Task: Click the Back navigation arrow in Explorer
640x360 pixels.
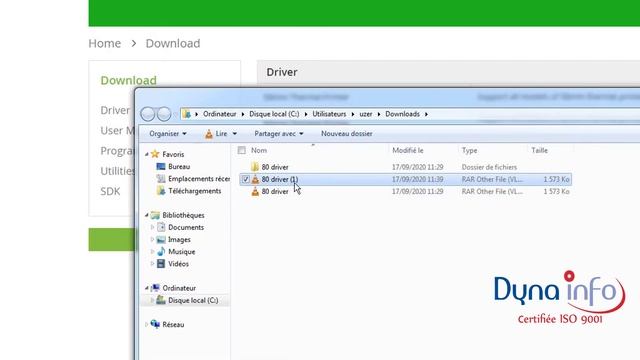Action: click(x=148, y=114)
